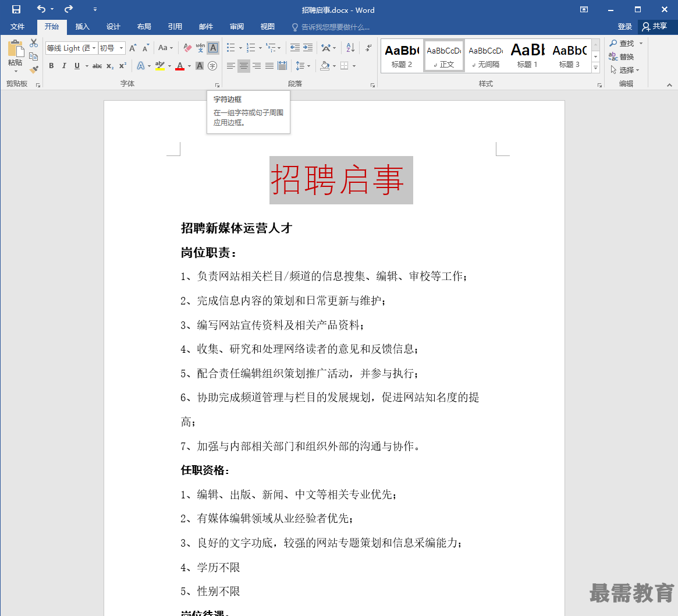Toggle character shading (gray A)
The height and width of the screenshot is (616, 678).
point(200,66)
